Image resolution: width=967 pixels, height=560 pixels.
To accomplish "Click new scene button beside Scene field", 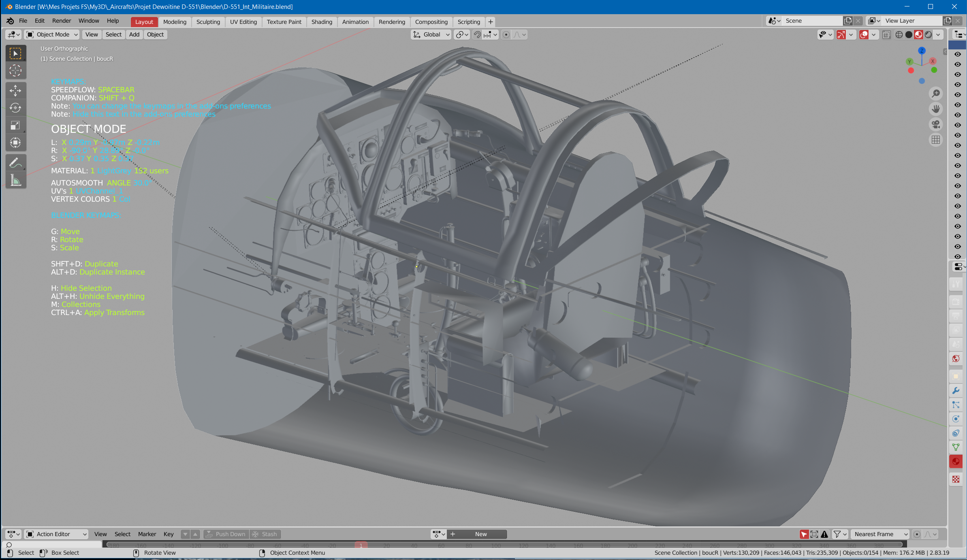I will (x=847, y=21).
